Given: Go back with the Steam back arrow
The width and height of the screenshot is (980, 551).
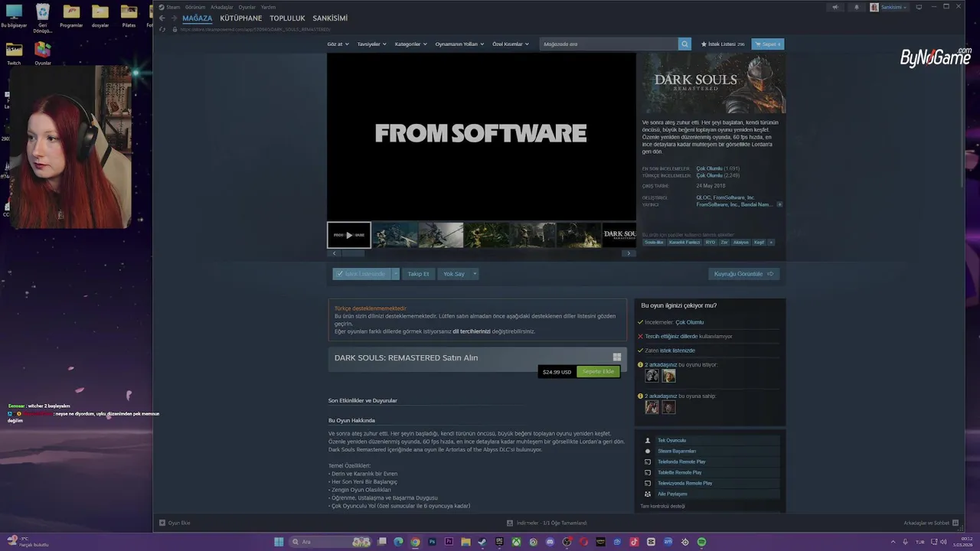Looking at the screenshot, I should [x=162, y=18].
